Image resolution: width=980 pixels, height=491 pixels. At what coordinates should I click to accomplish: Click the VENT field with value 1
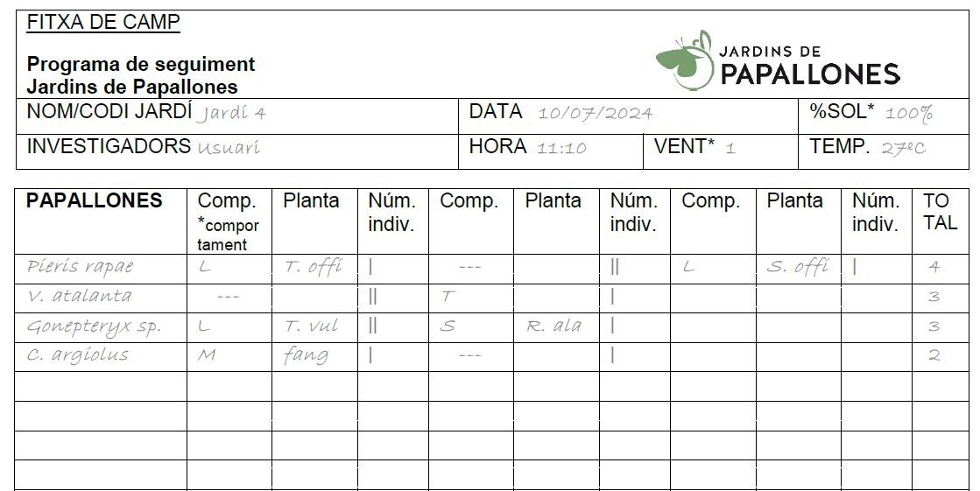[721, 151]
